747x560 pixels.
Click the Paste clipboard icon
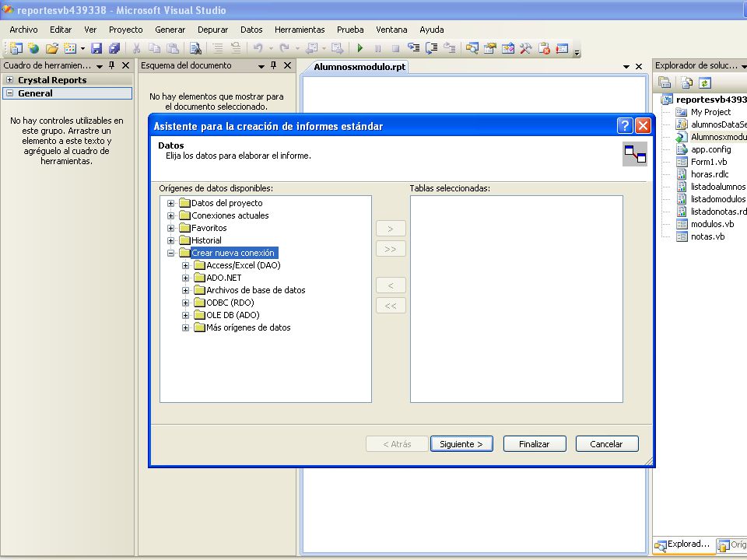[173, 48]
